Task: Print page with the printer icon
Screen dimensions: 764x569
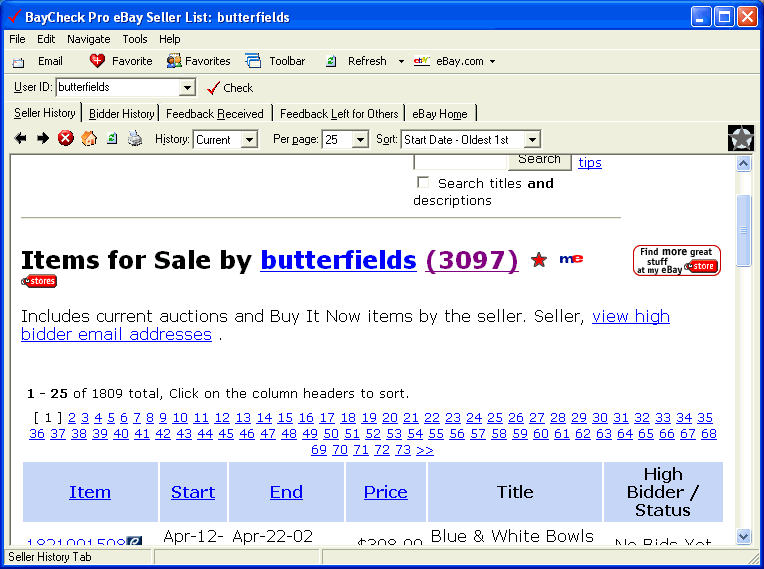Action: tap(135, 139)
